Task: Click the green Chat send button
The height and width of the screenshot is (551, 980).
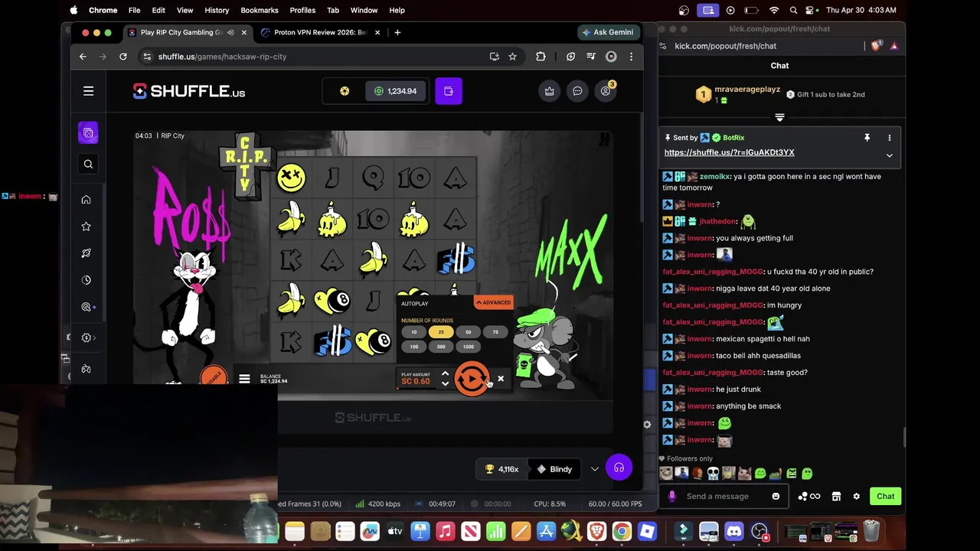Action: click(885, 496)
